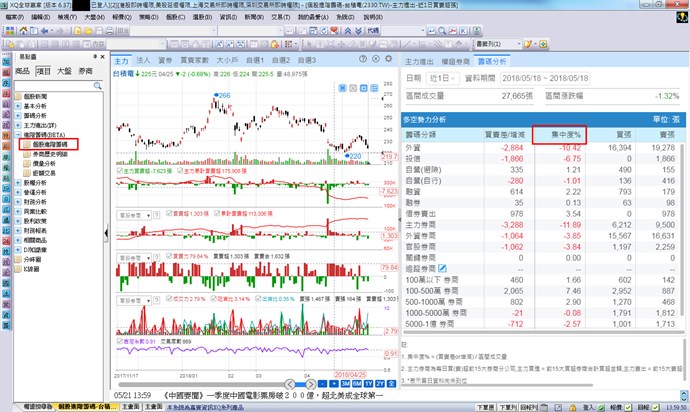Switch to 主力進出 right panel tab

click(x=419, y=62)
